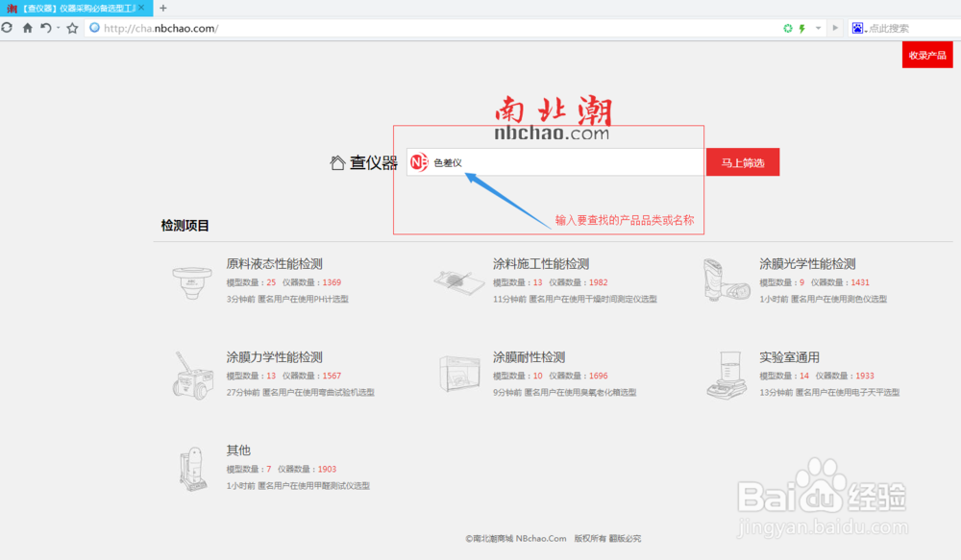Click the NB logo in search box
961x560 pixels.
coord(419,162)
